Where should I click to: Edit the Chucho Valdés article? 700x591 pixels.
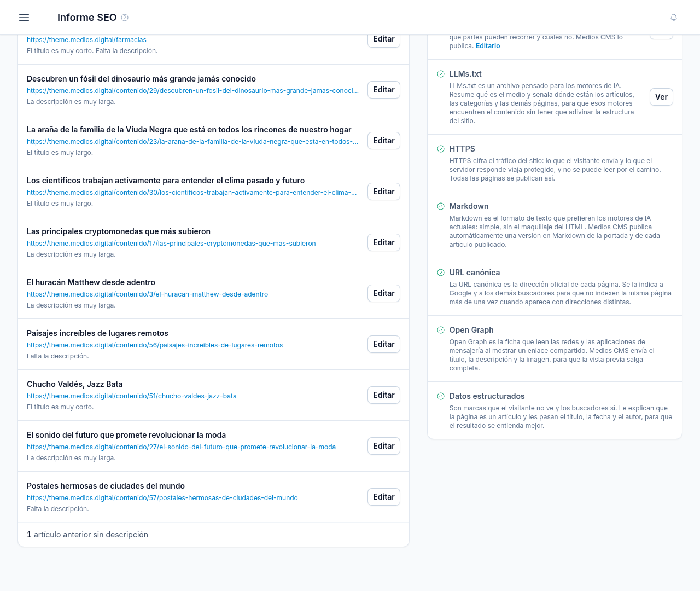[x=384, y=395]
